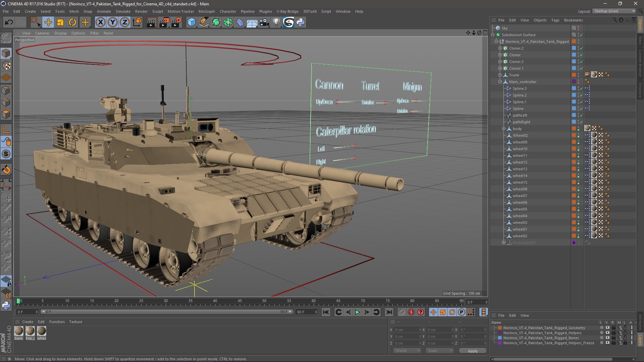Image resolution: width=644 pixels, height=362 pixels.
Task: Select the Move tool in top toolbar
Action: click(x=48, y=22)
